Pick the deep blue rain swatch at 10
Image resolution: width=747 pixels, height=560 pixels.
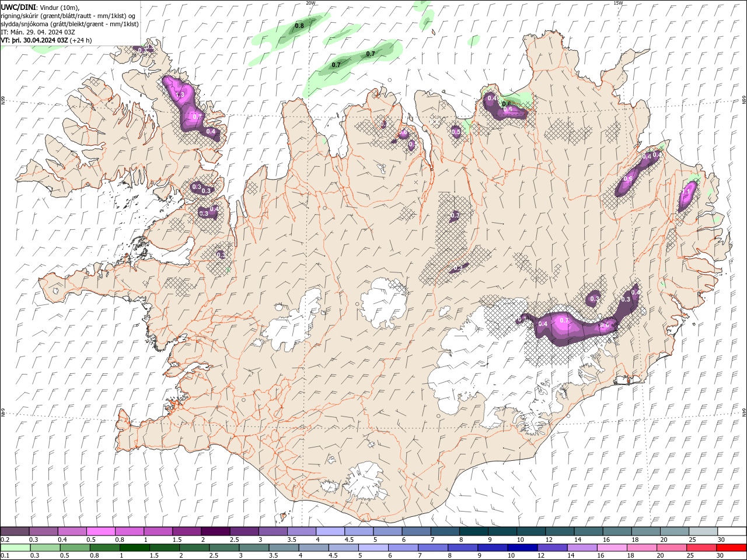point(522,548)
